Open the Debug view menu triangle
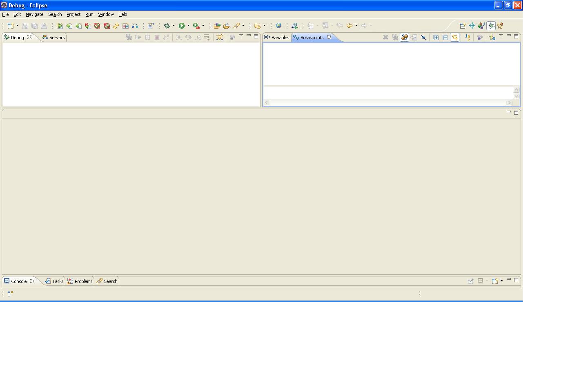 (241, 36)
